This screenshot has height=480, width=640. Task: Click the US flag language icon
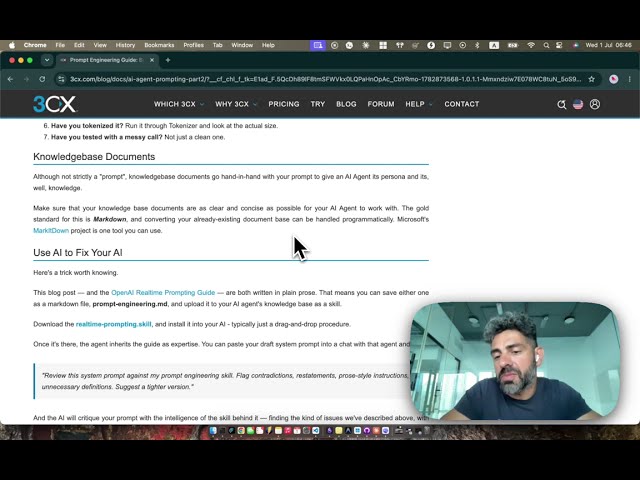(x=578, y=104)
